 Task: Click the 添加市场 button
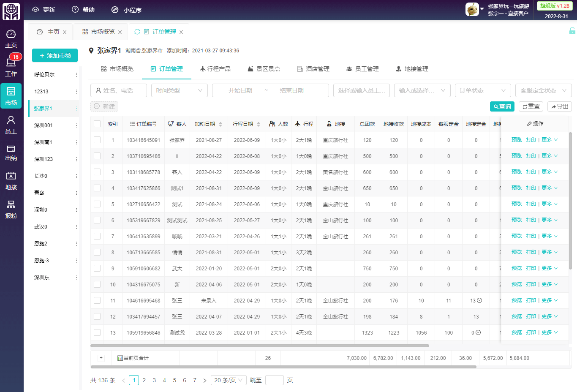click(x=55, y=55)
